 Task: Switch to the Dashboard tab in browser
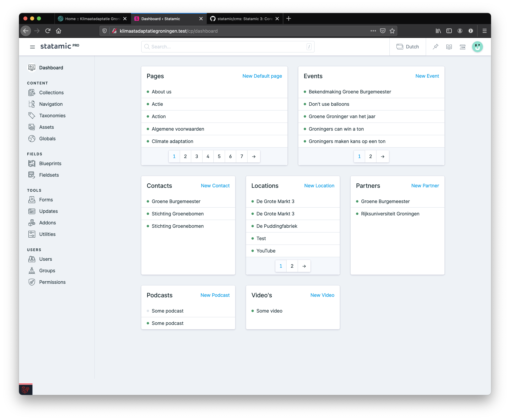(160, 19)
